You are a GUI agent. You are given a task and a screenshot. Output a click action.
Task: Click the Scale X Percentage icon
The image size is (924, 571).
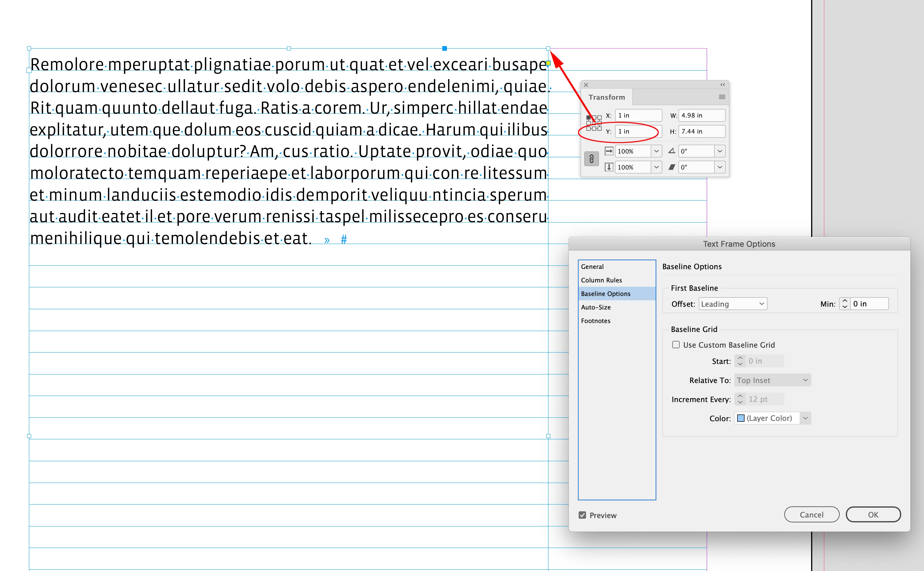coord(609,151)
